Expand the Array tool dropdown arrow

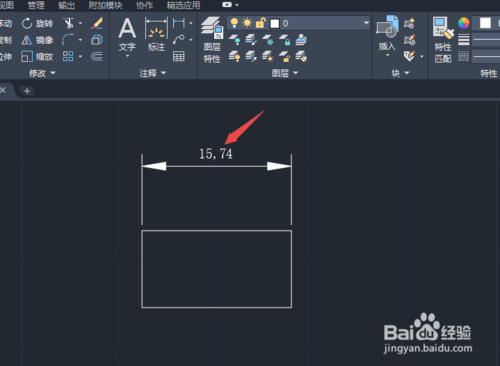coord(80,56)
